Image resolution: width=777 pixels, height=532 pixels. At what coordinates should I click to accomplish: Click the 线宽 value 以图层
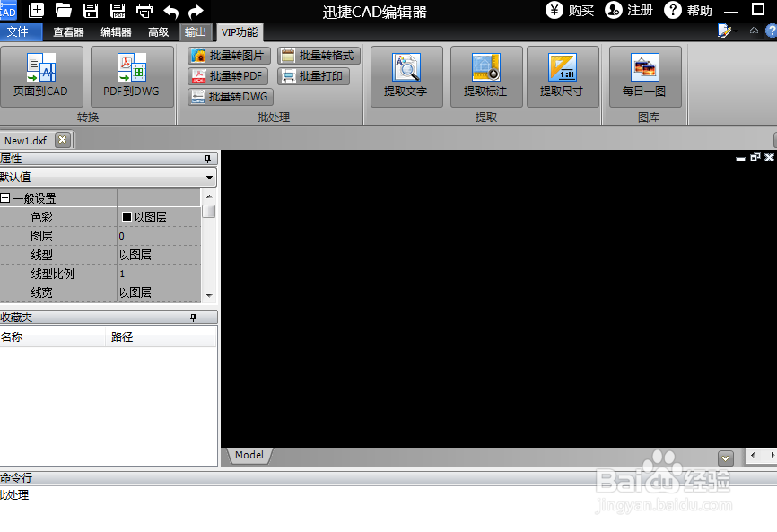pyautogui.click(x=160, y=292)
